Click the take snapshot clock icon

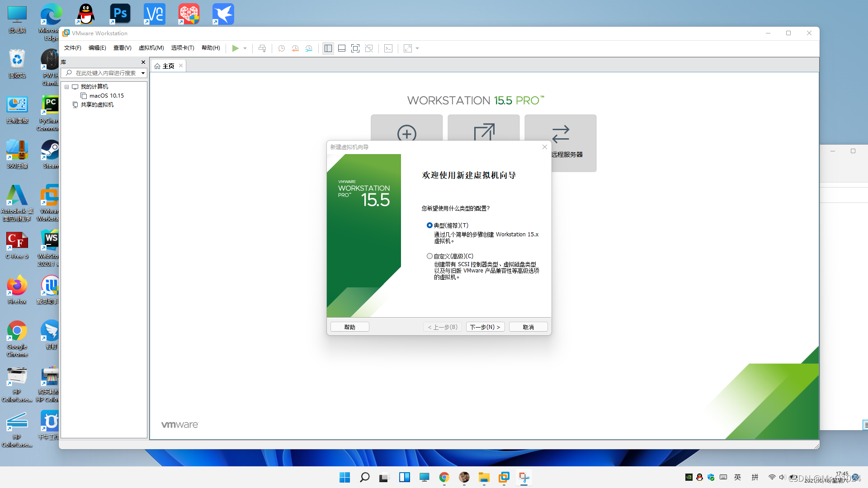pos(281,48)
